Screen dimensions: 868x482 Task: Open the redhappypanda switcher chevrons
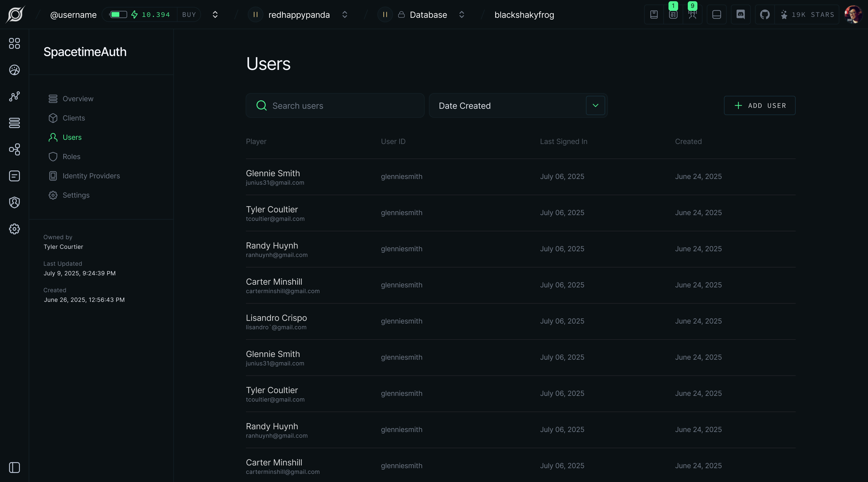[x=344, y=14]
